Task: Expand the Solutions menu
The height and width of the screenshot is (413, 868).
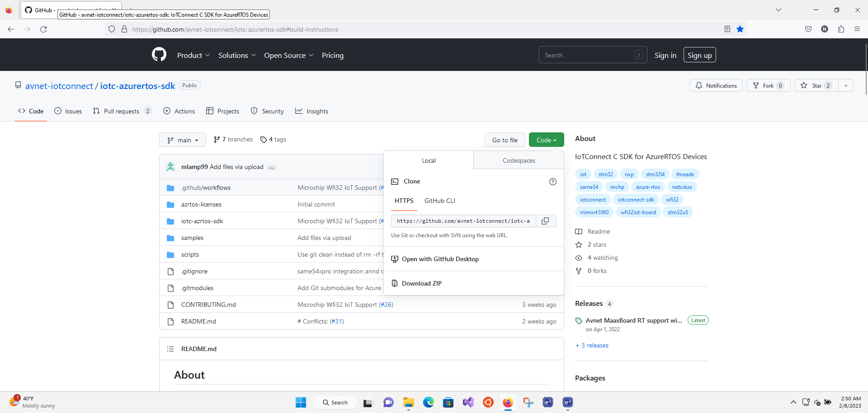Action: click(237, 55)
